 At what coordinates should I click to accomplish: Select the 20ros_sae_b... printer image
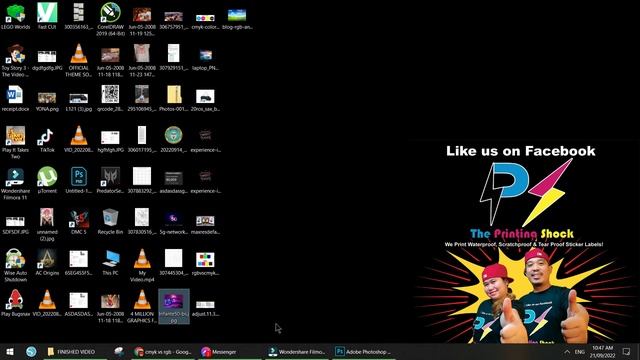(x=205, y=100)
